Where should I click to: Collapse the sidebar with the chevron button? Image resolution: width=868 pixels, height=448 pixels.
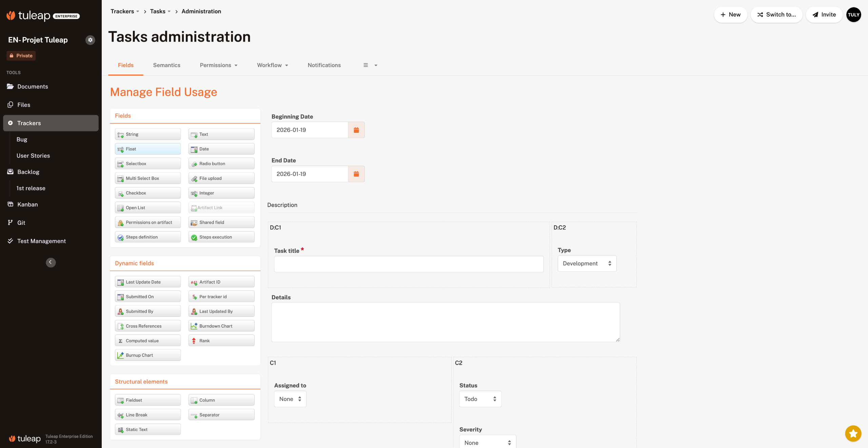tap(51, 262)
